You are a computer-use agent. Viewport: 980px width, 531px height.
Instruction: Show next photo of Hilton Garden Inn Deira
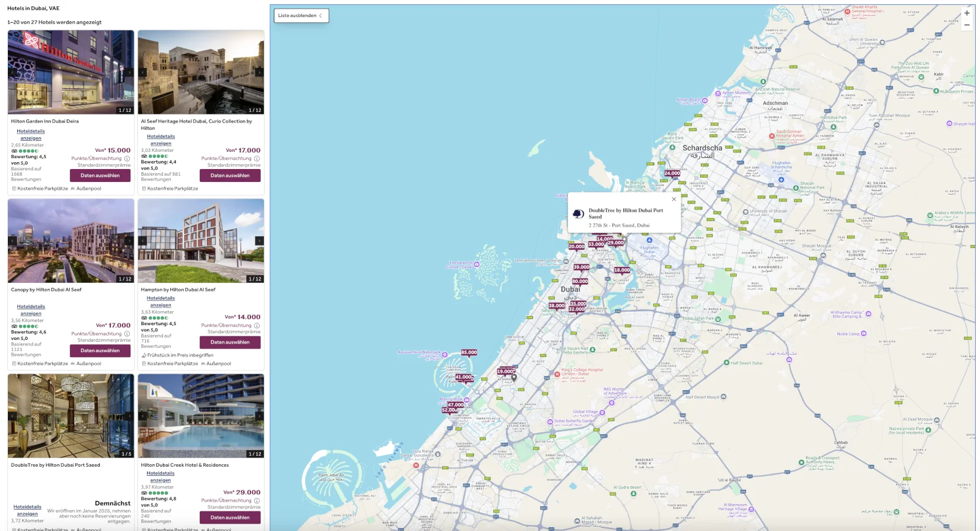click(129, 72)
